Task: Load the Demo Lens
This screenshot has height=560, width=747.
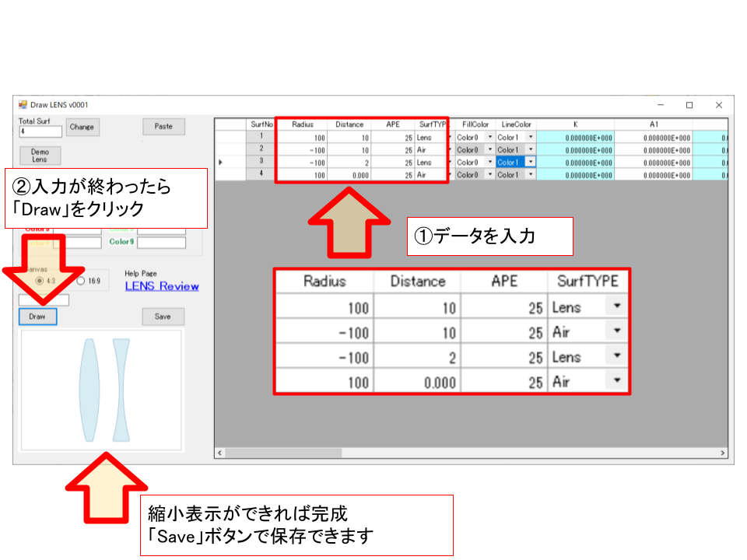Action: point(40,156)
